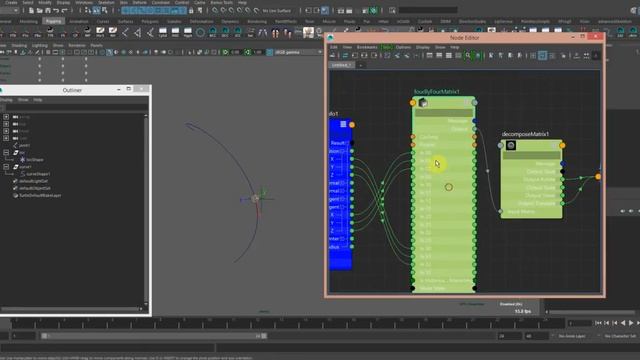Pick the Joint tool on Rigging shelf
640x360 pixels.
click(125, 32)
